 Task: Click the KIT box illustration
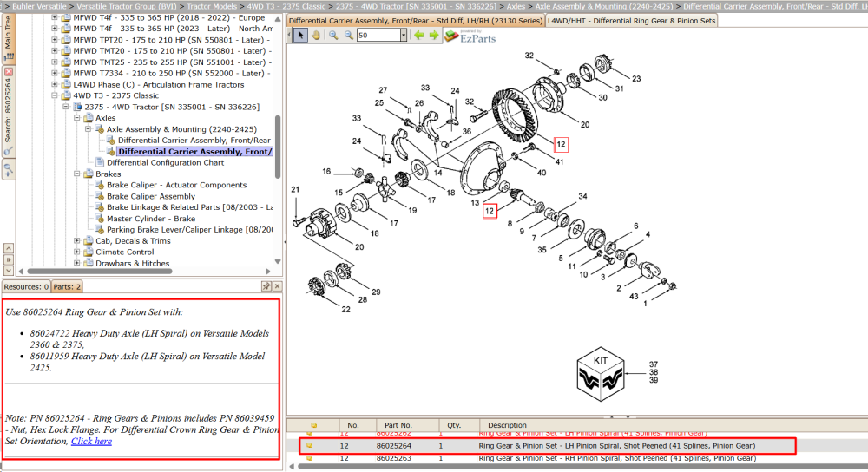(x=601, y=374)
